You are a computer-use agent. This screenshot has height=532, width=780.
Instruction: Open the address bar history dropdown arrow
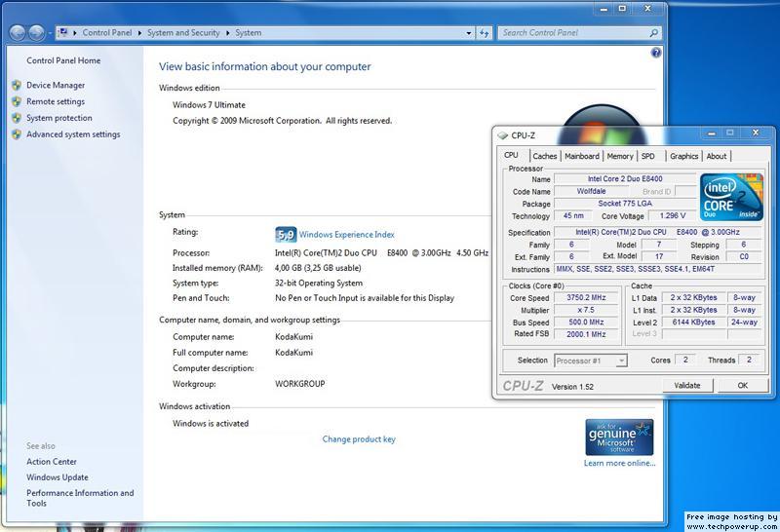coord(469,33)
